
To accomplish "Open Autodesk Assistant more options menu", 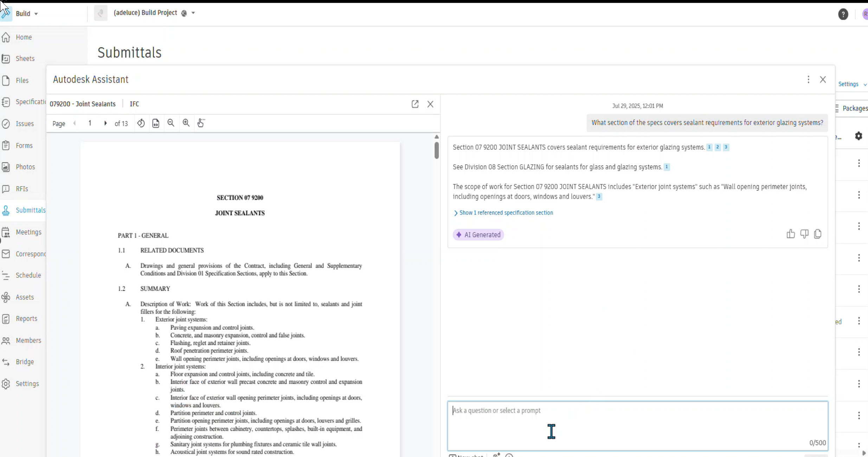I will (808, 80).
